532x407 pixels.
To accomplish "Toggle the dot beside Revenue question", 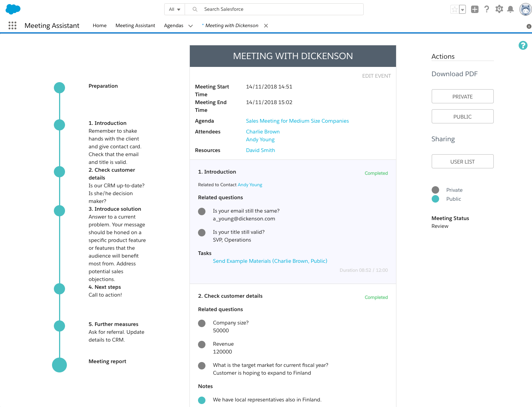I will coord(202,345).
